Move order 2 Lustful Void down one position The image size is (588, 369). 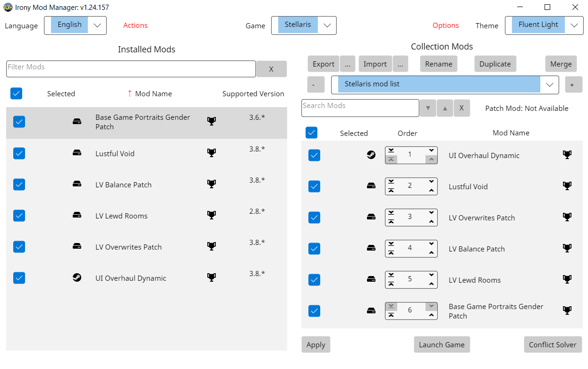[431, 182]
